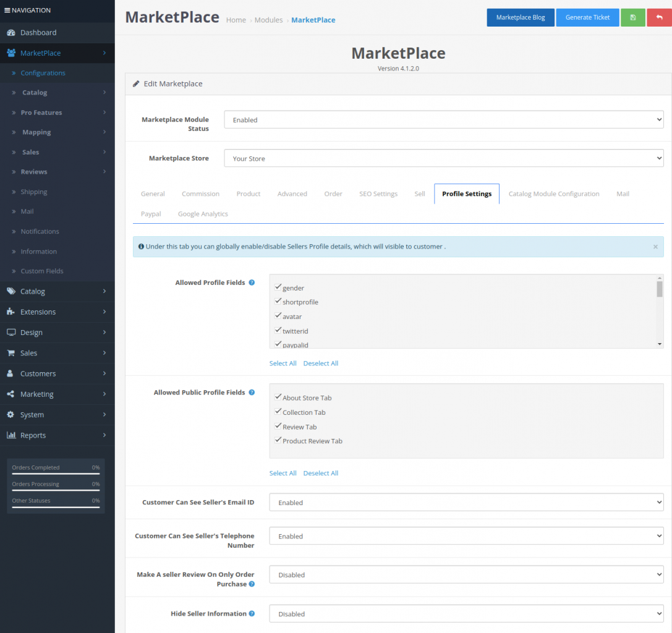Click help icon beside seller Review On Only Order Purchase
672x633 pixels.
point(252,584)
